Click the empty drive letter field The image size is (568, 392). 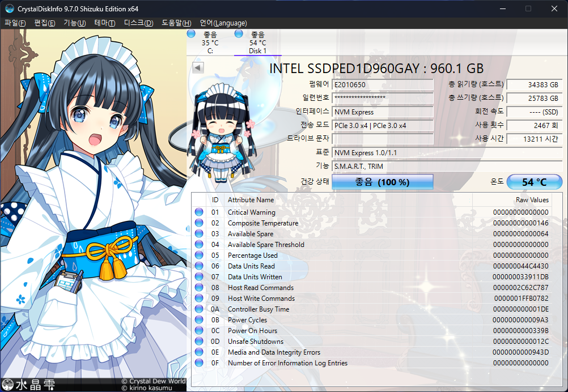coord(383,139)
